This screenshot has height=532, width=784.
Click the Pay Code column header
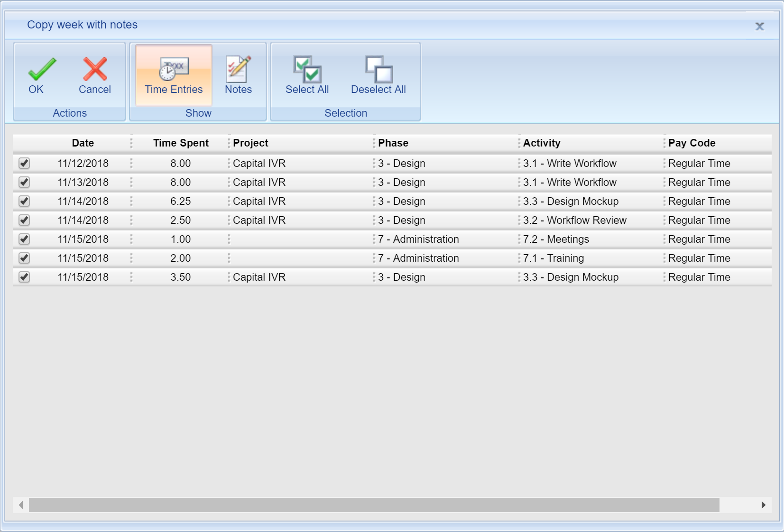pos(692,143)
